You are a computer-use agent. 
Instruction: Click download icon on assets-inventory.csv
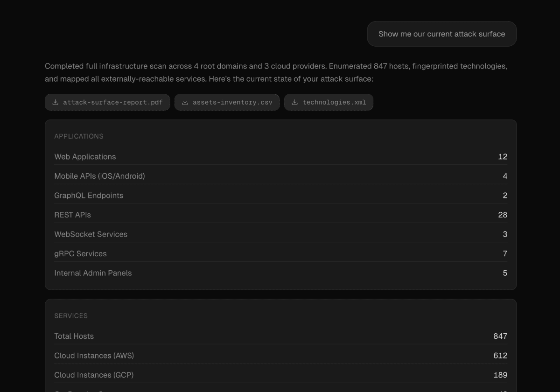185,102
